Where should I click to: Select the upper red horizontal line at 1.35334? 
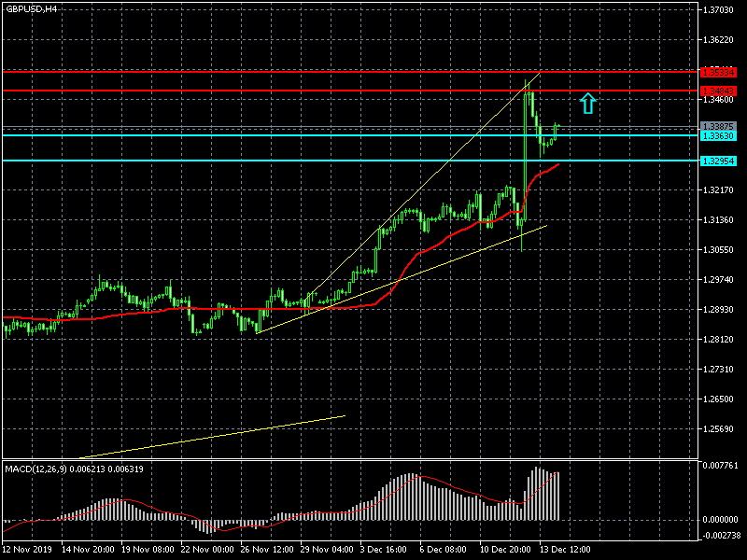tap(350, 72)
